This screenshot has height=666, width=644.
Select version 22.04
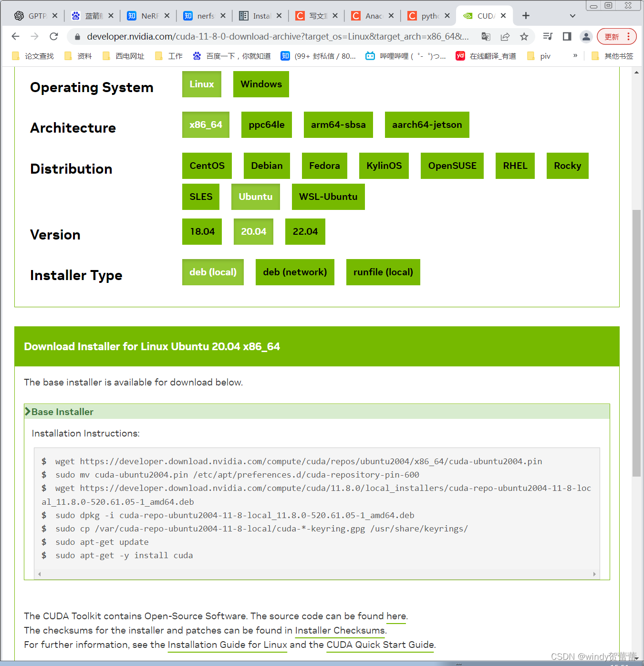click(305, 231)
